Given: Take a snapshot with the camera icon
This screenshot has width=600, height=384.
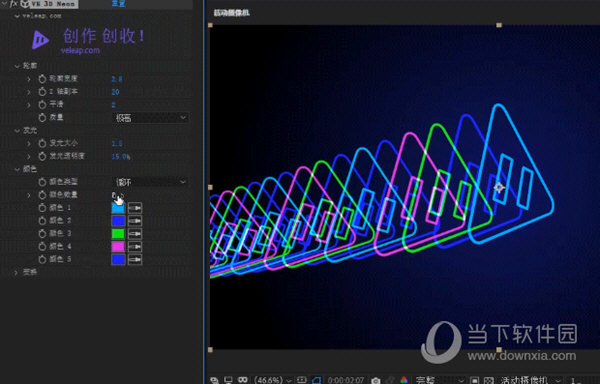Looking at the screenshot, I should pyautogui.click(x=375, y=381).
